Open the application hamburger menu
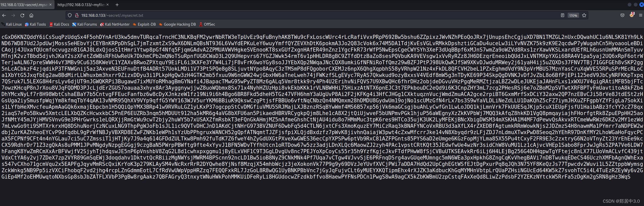The image size is (644, 206). [x=640, y=15]
